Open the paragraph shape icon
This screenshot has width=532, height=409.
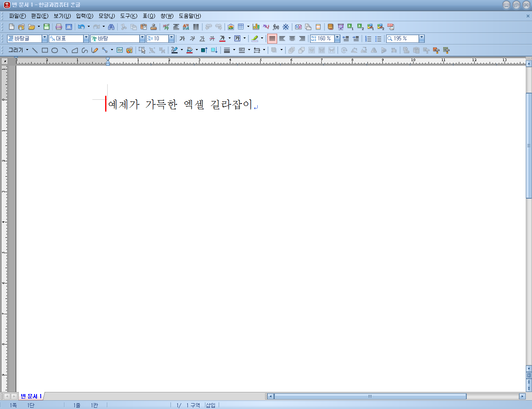tap(176, 27)
